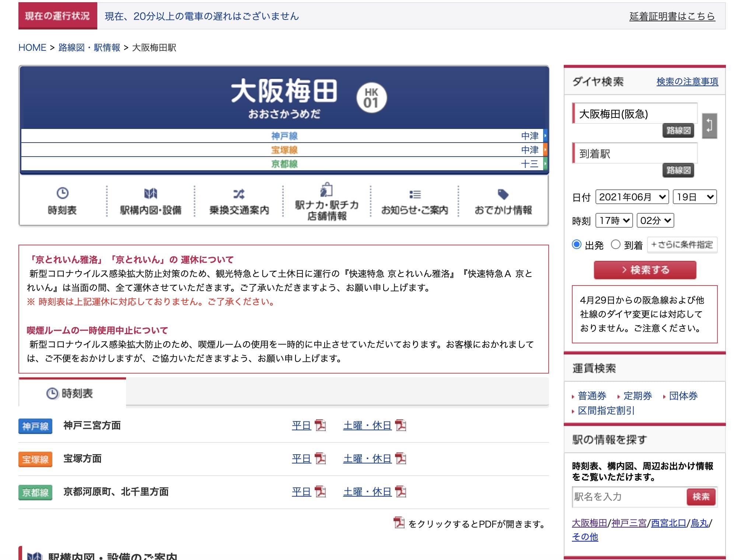Open 駅ナカ・駅チカ店舗情報 shopping bag icon
This screenshot has width=734, height=560.
point(326,190)
